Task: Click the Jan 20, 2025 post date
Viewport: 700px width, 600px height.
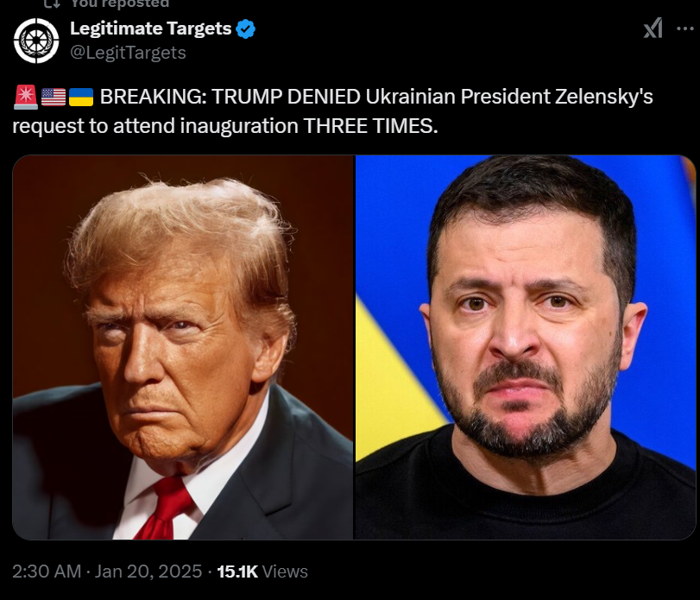Action: click(x=148, y=572)
